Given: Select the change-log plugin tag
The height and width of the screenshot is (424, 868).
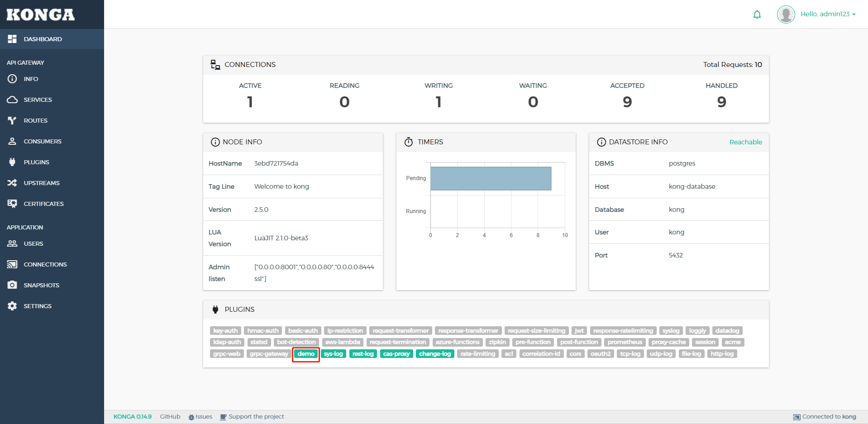Looking at the screenshot, I should [435, 354].
